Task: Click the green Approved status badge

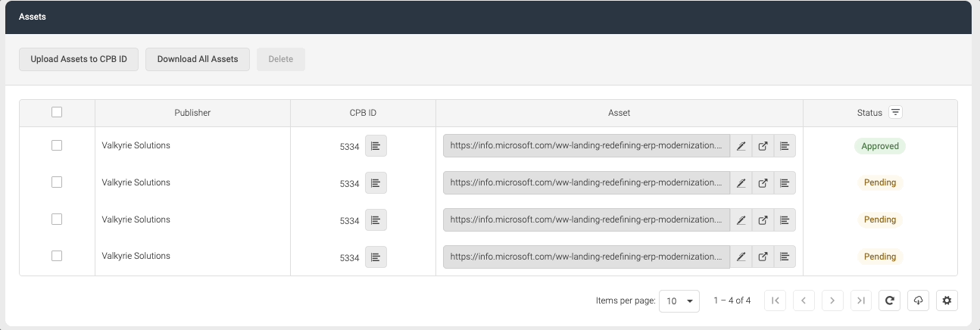Action: click(x=880, y=146)
